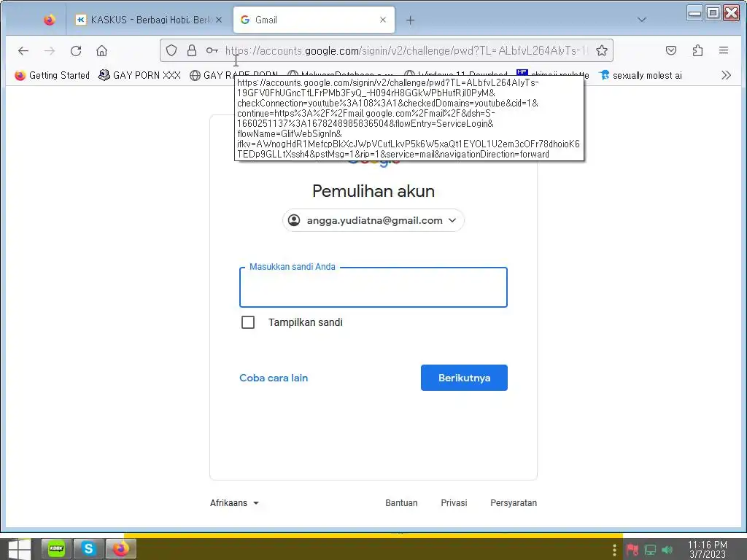Open Firefox application hamburger menu
The image size is (747, 560).
tap(723, 50)
